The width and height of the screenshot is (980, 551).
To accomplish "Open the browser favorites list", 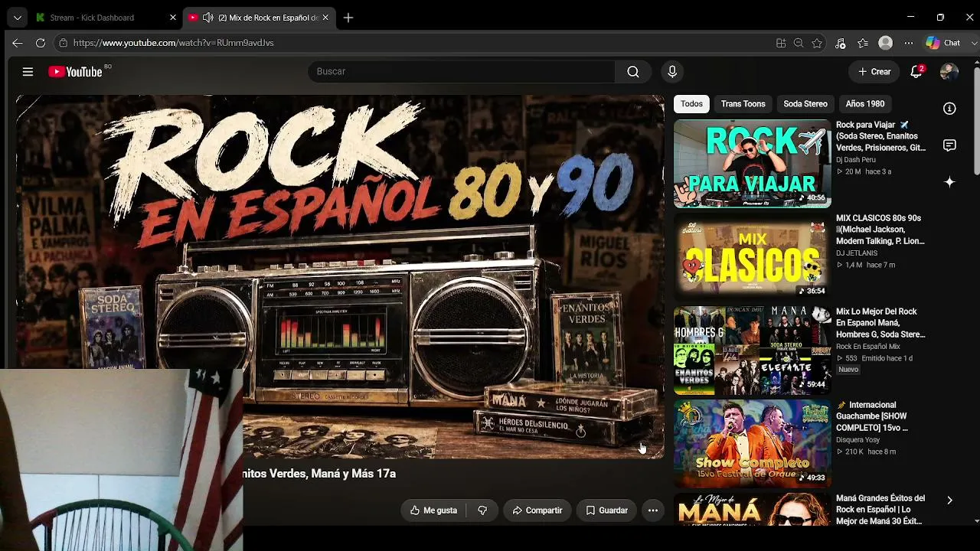I will pos(863,43).
